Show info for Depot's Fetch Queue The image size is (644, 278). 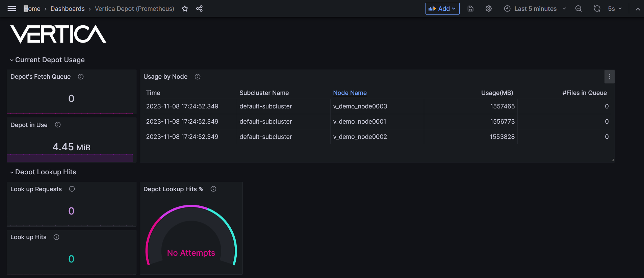click(x=81, y=77)
